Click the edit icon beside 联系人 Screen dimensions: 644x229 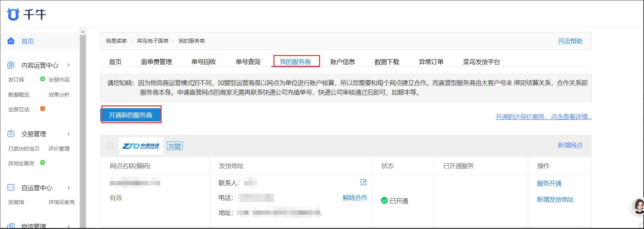click(364, 182)
